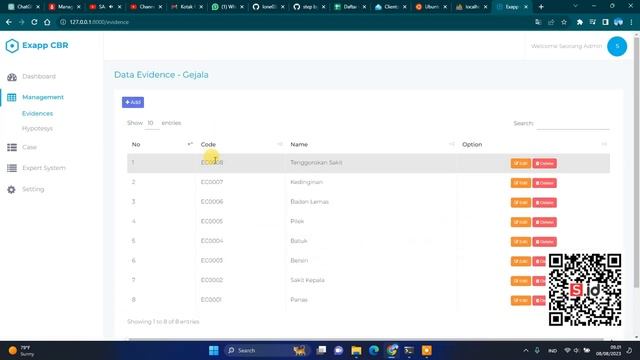
Task: Click the taskbar Search box
Action: 267,351
